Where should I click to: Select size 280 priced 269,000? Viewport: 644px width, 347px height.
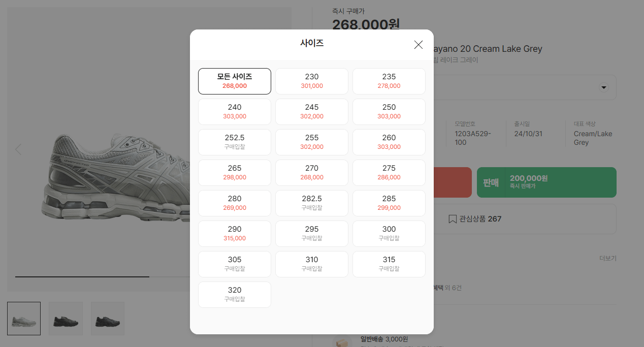(x=235, y=203)
